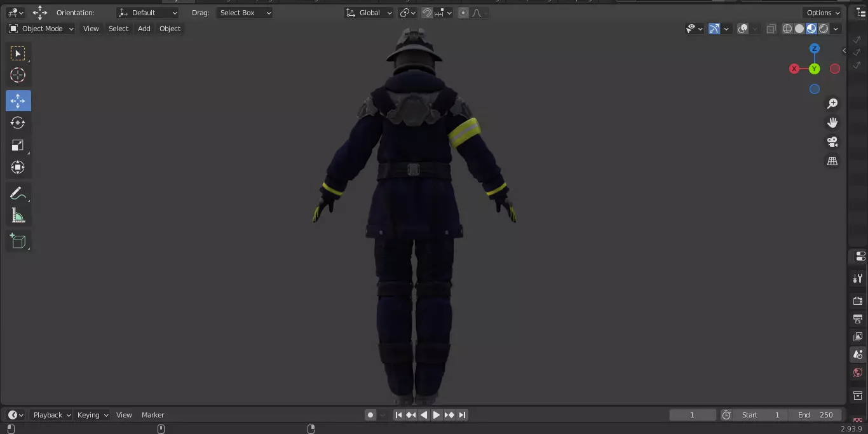This screenshot has width=868, height=434.
Task: Switch to Solid viewport shading
Action: click(x=799, y=29)
